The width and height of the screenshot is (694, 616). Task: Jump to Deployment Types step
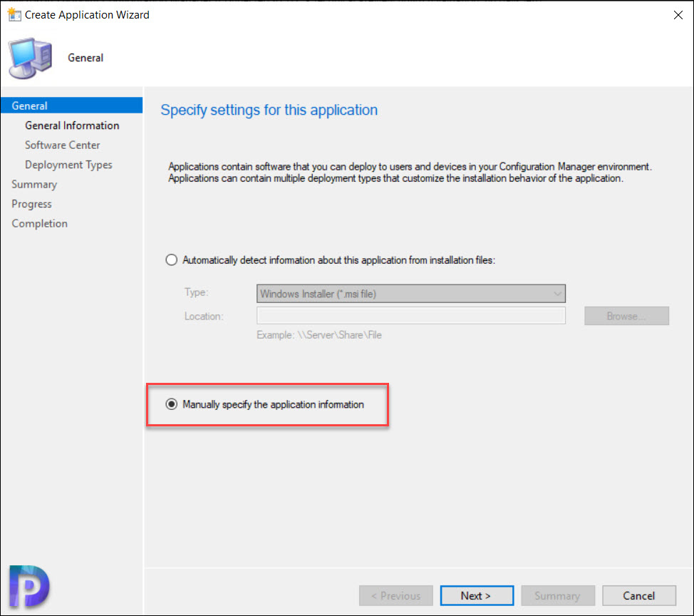(x=68, y=165)
